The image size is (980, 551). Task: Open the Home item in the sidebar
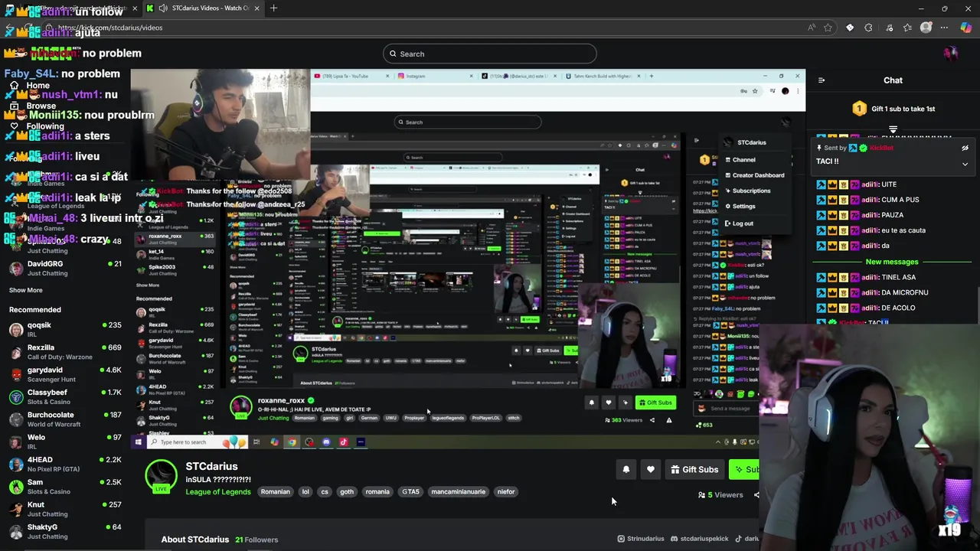point(31,86)
